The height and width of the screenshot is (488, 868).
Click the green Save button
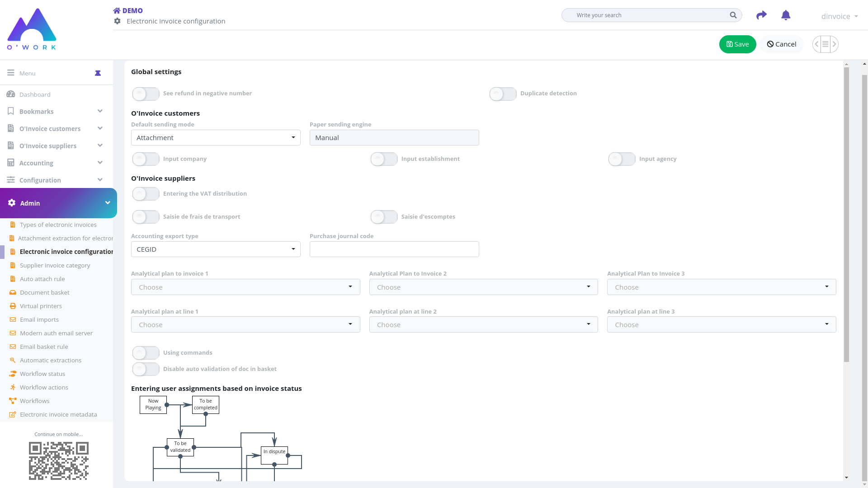pos(737,44)
